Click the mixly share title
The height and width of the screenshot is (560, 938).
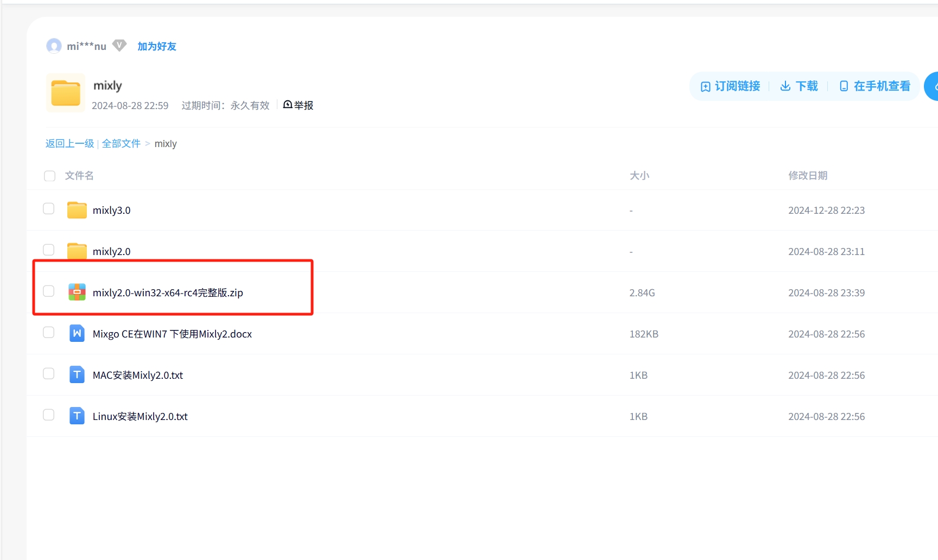point(107,86)
